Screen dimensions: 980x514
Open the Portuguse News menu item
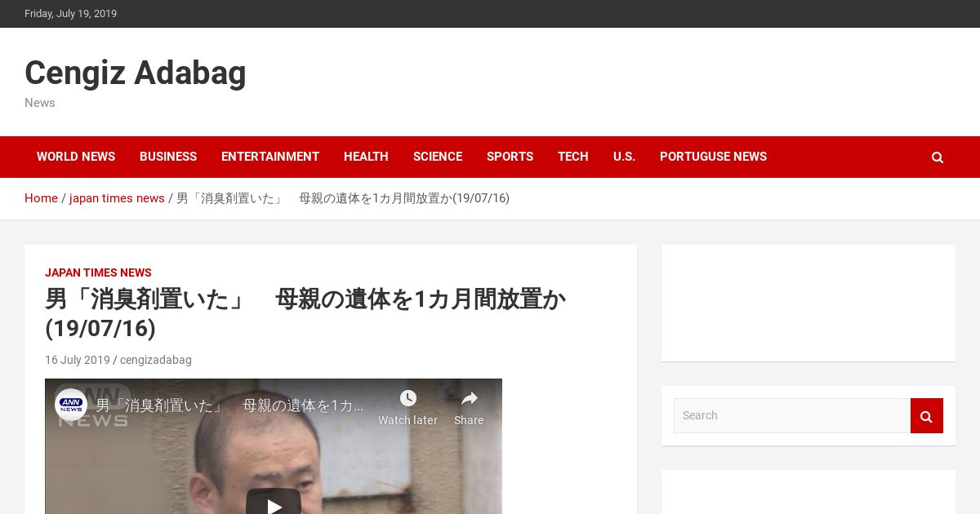(713, 157)
